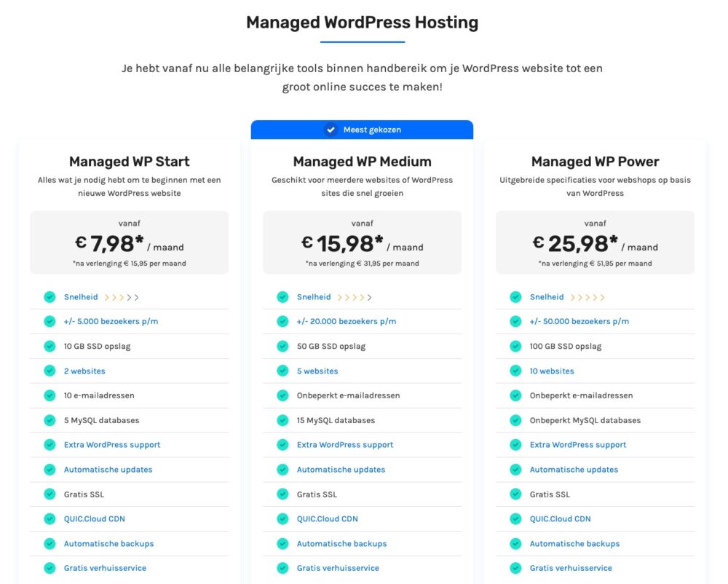Click the check icon beside 15 MySQL databases
Screen dimensions: 728x584
click(282, 420)
